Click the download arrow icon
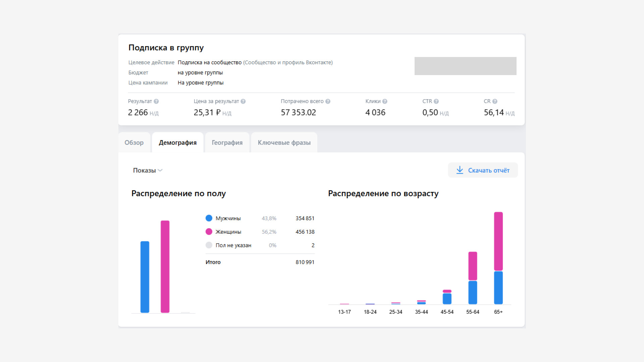644x362 pixels. pyautogui.click(x=460, y=170)
